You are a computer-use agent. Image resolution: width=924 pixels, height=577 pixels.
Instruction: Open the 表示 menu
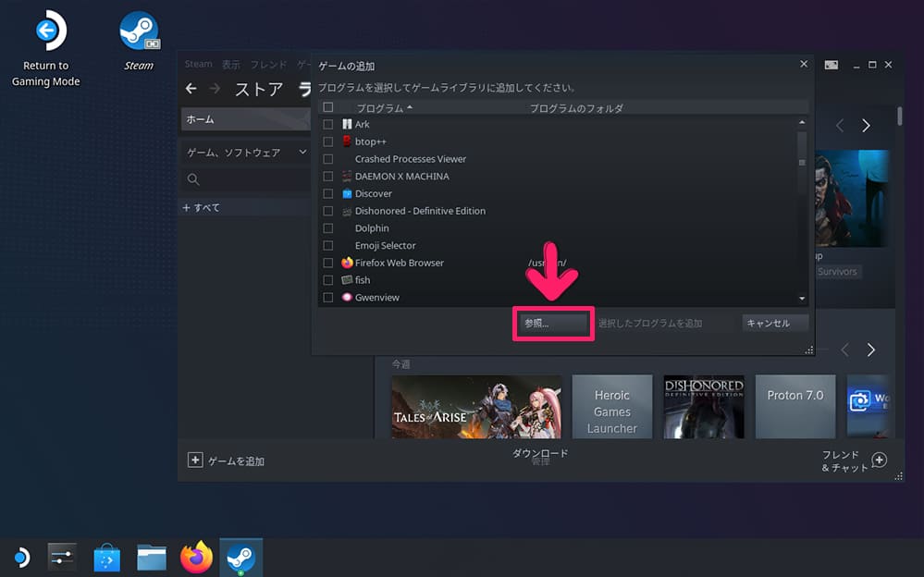(x=231, y=64)
